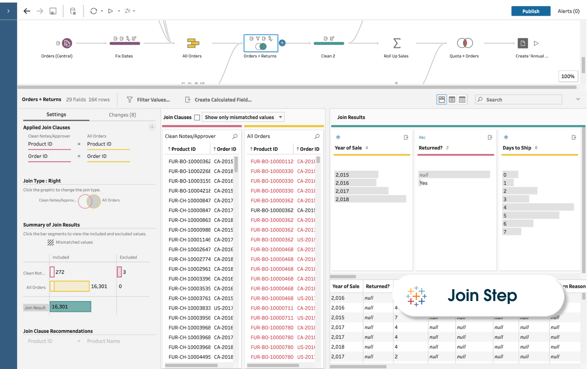Screen dimensions: 588x369
Task: Click the data pause/connection icon in toolbar
Action: 73,11
